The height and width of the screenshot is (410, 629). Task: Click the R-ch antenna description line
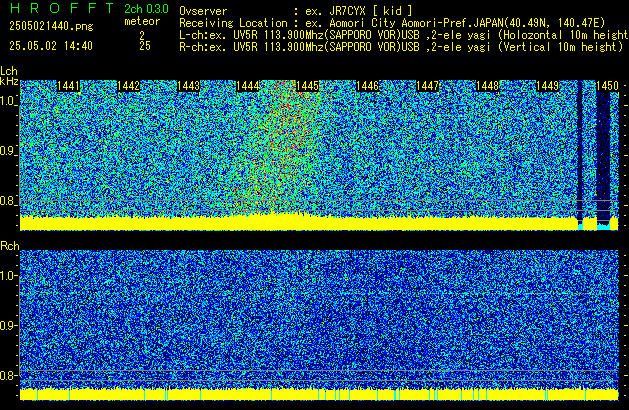401,47
